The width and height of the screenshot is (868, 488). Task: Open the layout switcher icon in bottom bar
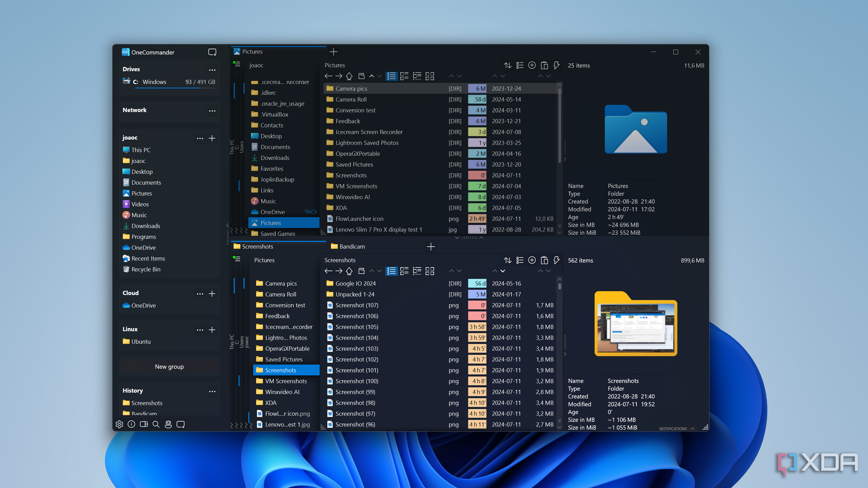tap(144, 424)
